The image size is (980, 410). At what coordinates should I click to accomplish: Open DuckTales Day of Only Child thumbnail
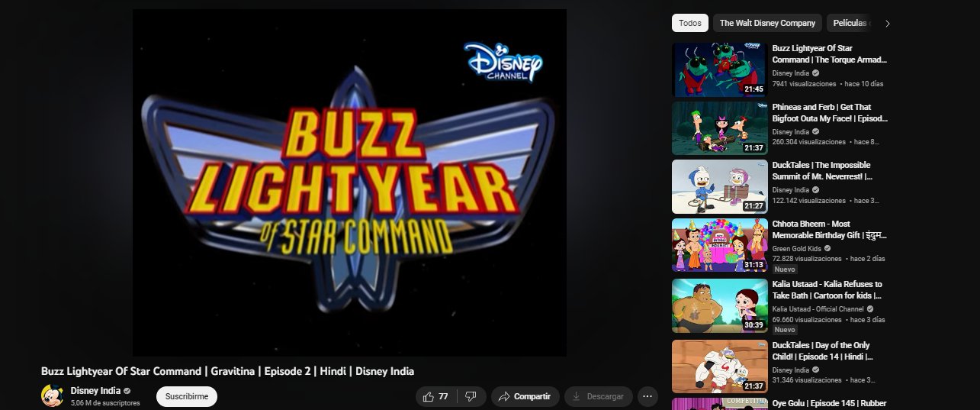(x=719, y=366)
